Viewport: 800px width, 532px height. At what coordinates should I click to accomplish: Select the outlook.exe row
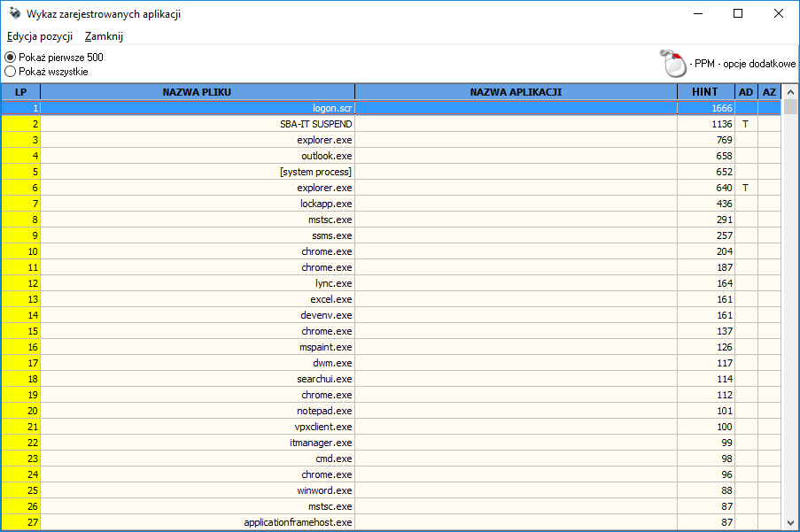392,156
